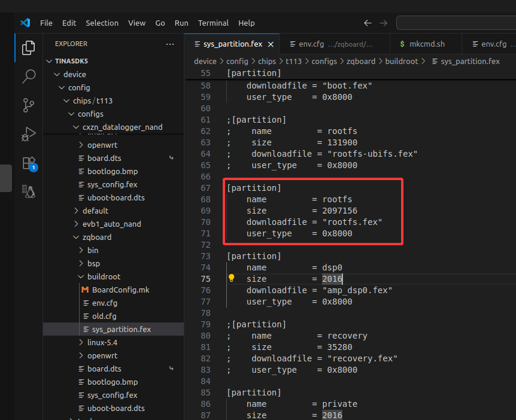Open old.cfg from the explorer

tap(104, 316)
